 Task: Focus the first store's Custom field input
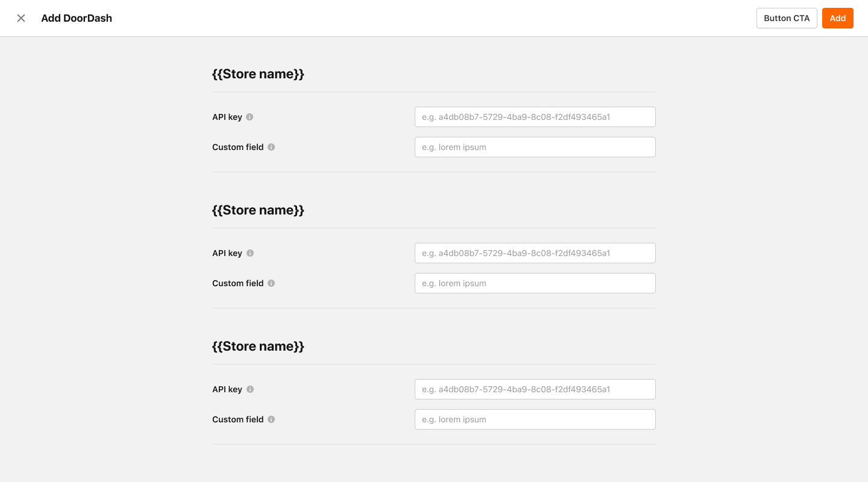click(x=535, y=147)
